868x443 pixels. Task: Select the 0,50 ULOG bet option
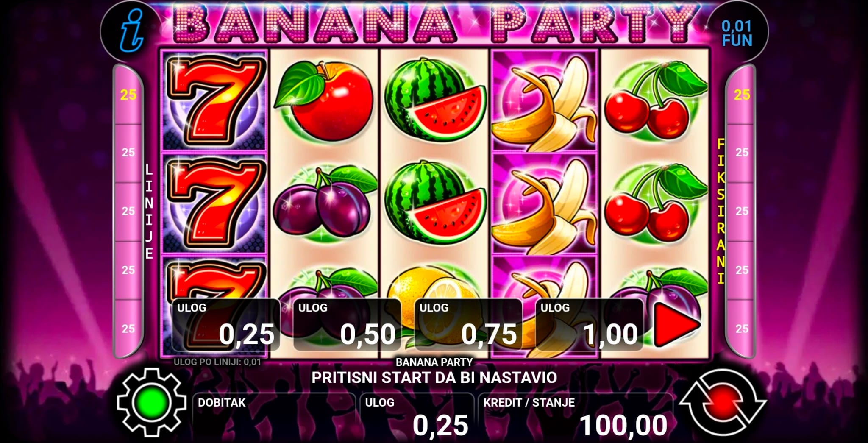347,325
